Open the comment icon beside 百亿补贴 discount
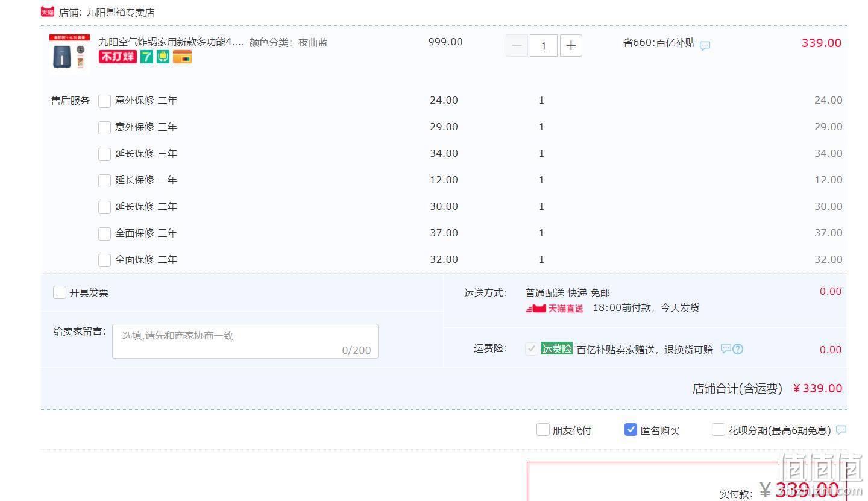 pos(705,45)
